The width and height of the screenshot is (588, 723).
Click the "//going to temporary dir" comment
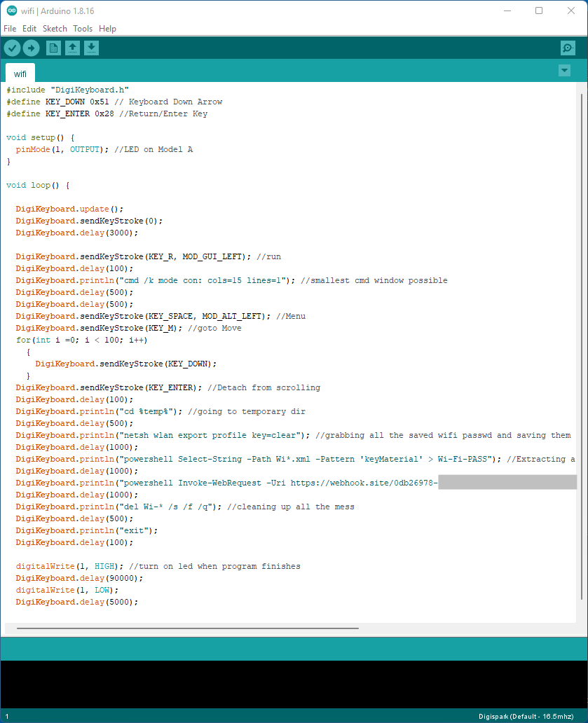coord(247,412)
